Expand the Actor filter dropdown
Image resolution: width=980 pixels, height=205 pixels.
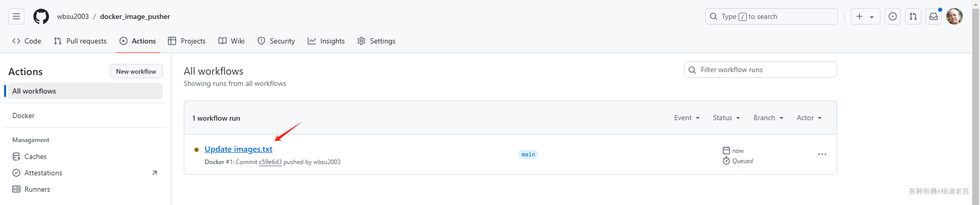click(x=809, y=118)
